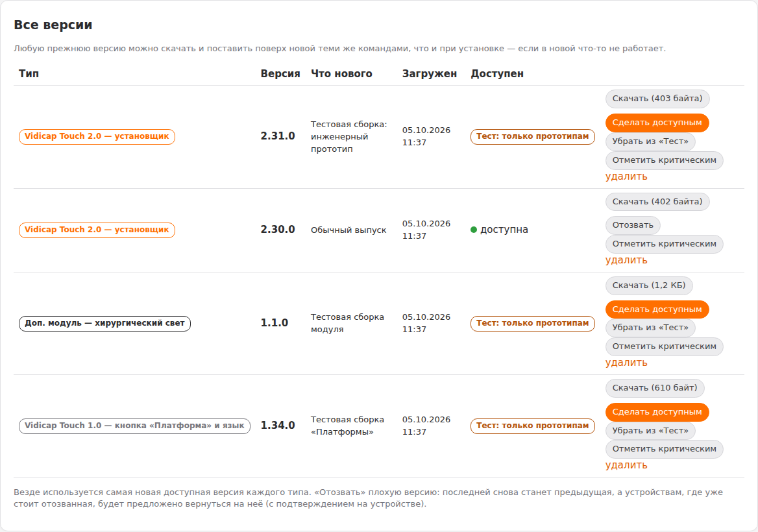Click the «Версия» column header
The height and width of the screenshot is (532, 758).
point(280,73)
